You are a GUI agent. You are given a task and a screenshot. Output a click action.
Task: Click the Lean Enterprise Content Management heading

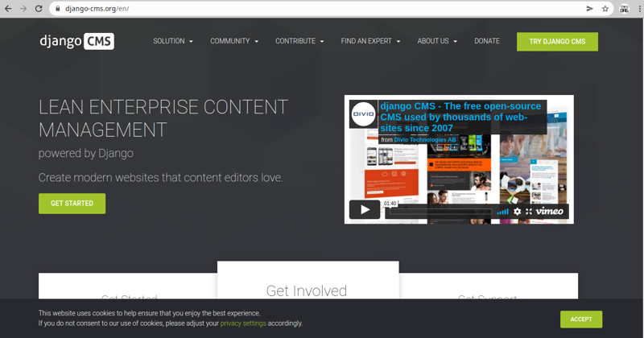(163, 118)
